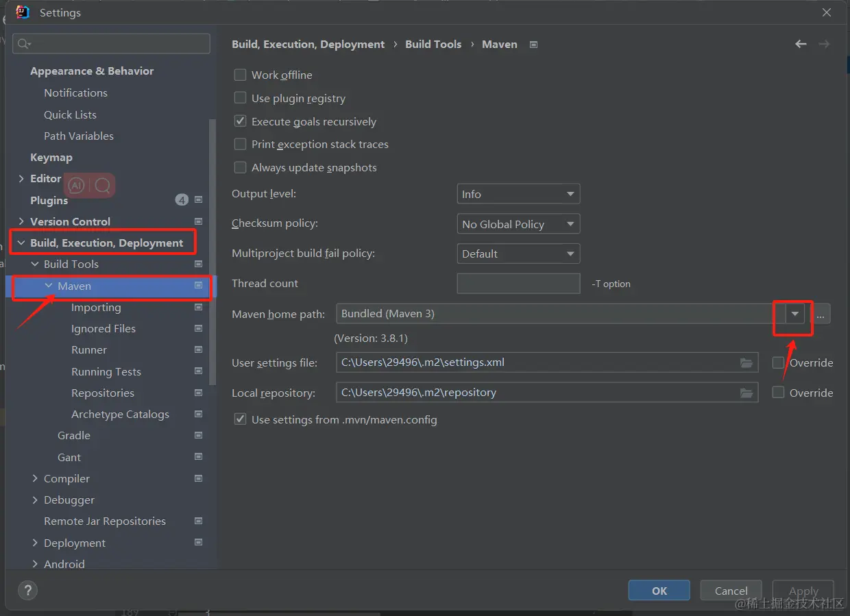Collapse the Build, Execution, Deployment node
850x616 pixels.
22,242
